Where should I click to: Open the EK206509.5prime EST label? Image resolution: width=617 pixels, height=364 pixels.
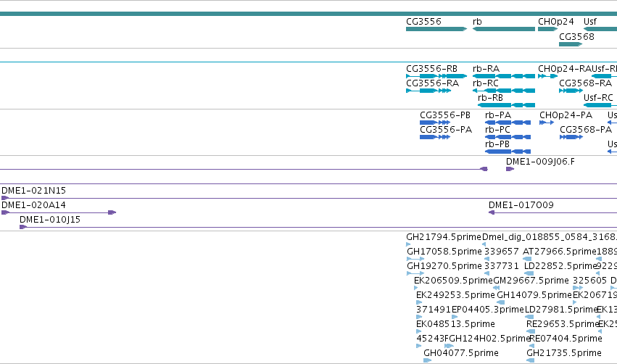pyautogui.click(x=453, y=280)
